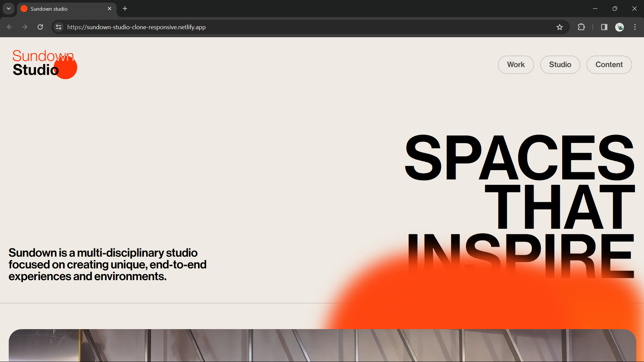The width and height of the screenshot is (644, 362).
Task: Open a new browser tab
Action: pos(125,9)
